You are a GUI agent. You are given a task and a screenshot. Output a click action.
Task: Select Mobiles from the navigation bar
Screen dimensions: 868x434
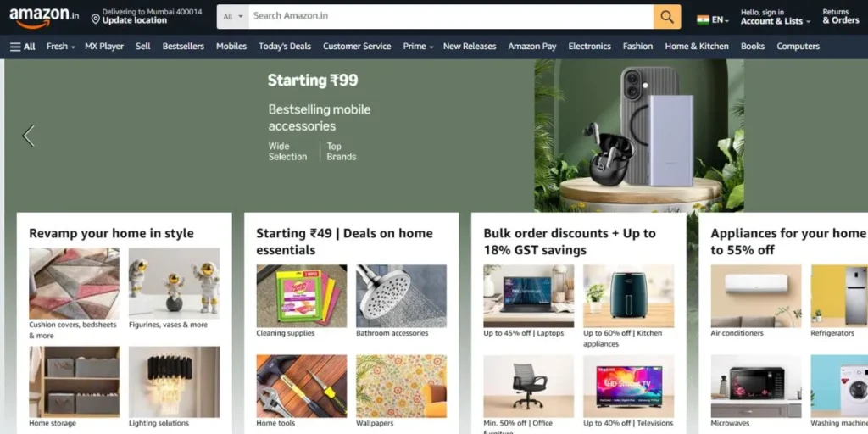pos(231,47)
